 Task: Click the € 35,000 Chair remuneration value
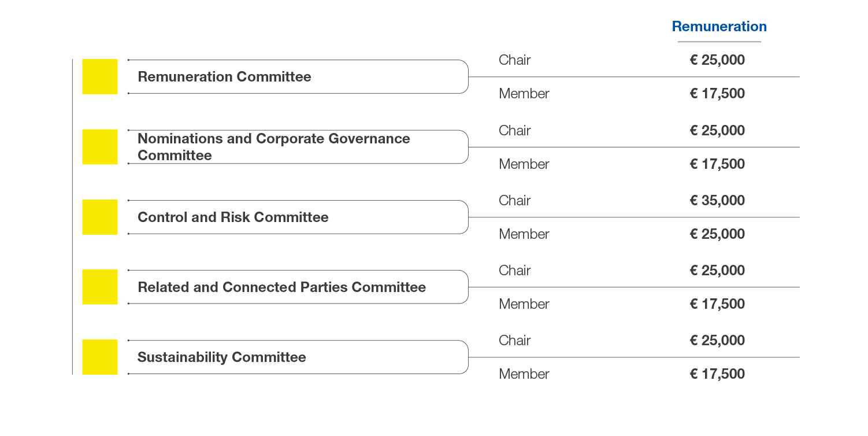pos(717,201)
